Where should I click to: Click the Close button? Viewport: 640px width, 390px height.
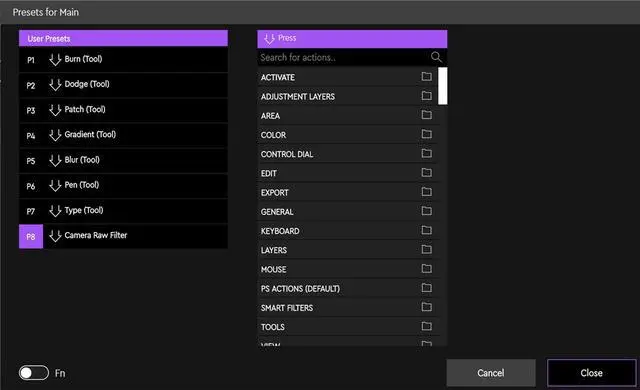pyautogui.click(x=591, y=373)
